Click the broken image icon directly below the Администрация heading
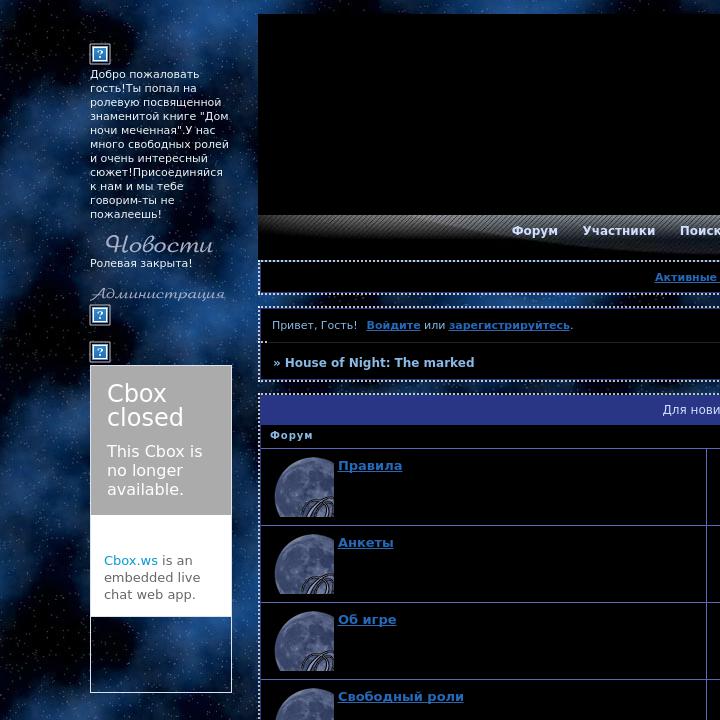Image resolution: width=720 pixels, height=720 pixels. click(100, 315)
